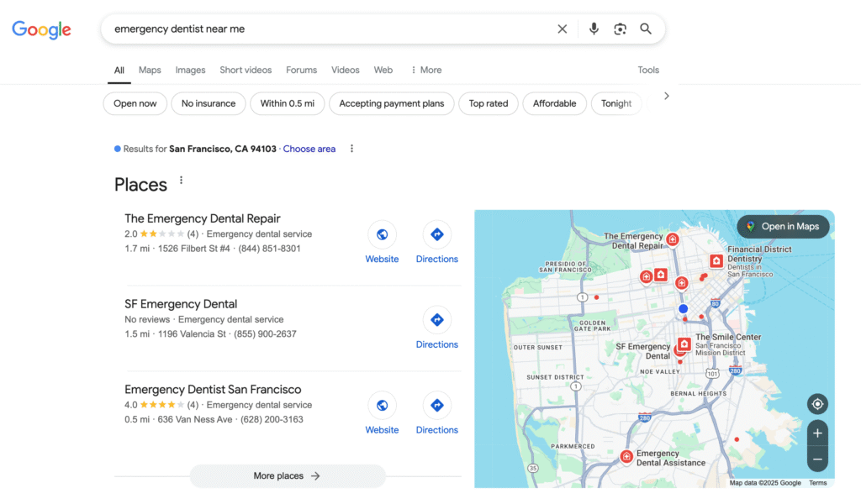Viewport: 861px width, 504px height.
Task: Toggle the Open now filter chip
Action: point(135,103)
